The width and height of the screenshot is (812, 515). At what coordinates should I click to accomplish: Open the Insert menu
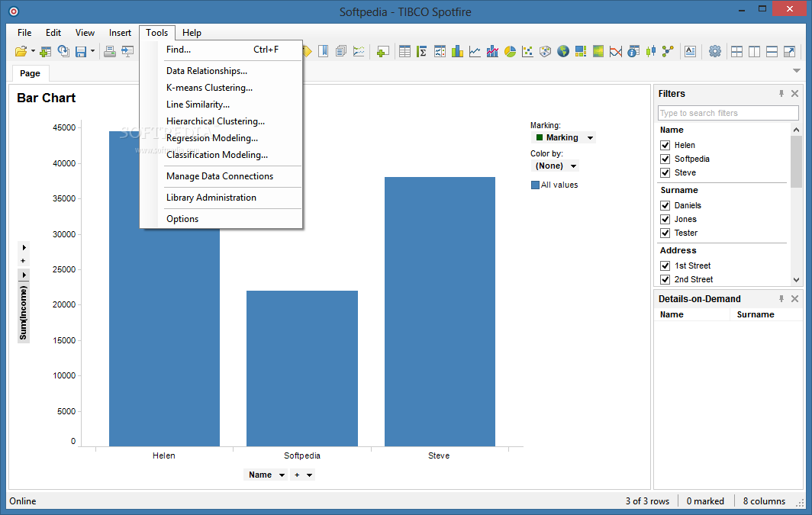(x=120, y=33)
